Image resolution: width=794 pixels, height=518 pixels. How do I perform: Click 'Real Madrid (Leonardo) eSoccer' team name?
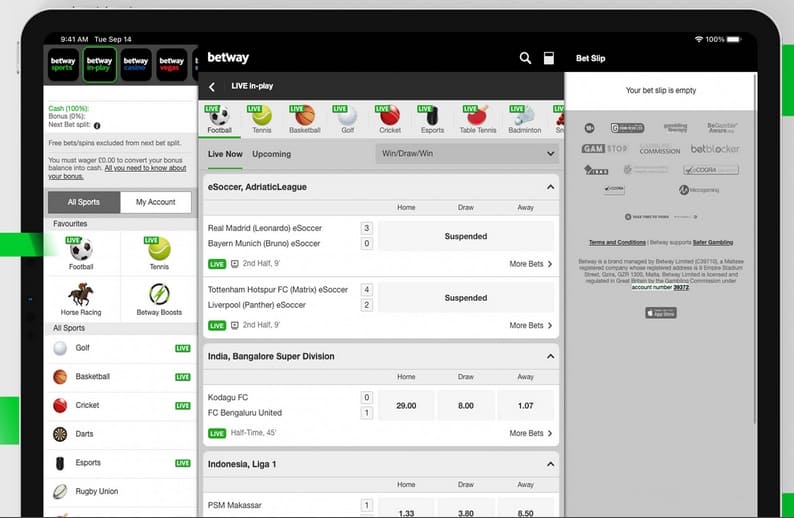point(265,228)
